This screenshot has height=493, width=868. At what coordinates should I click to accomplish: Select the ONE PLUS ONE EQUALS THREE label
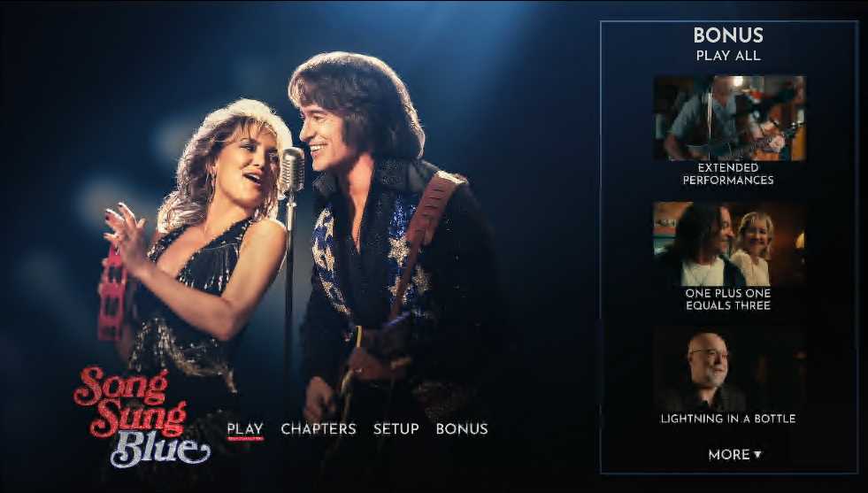[728, 299]
